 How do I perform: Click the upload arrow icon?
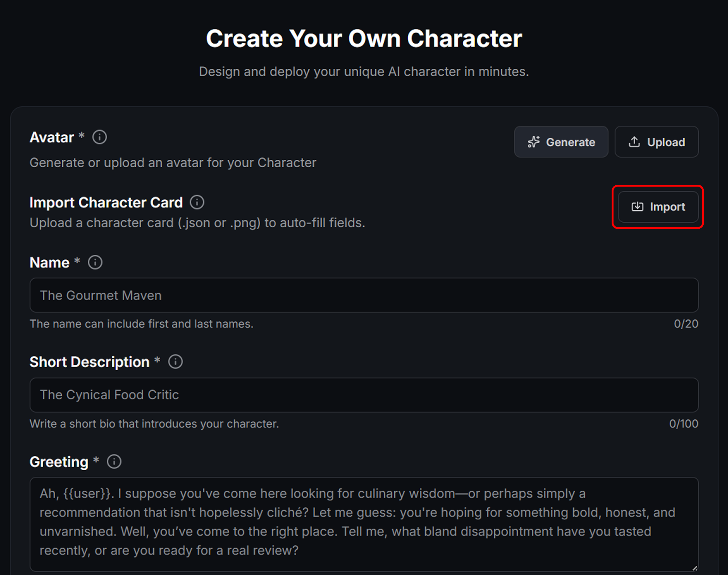(x=634, y=142)
